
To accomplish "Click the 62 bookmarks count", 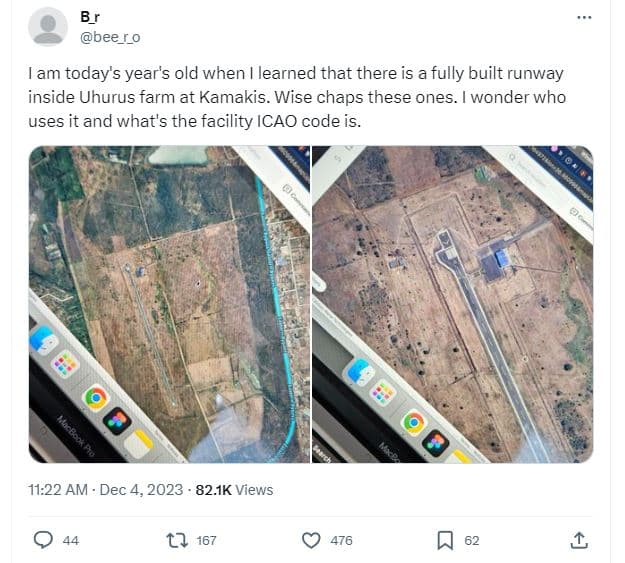I will (472, 540).
